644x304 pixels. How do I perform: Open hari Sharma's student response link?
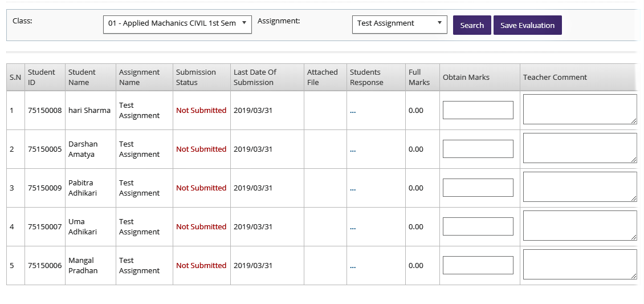point(353,111)
